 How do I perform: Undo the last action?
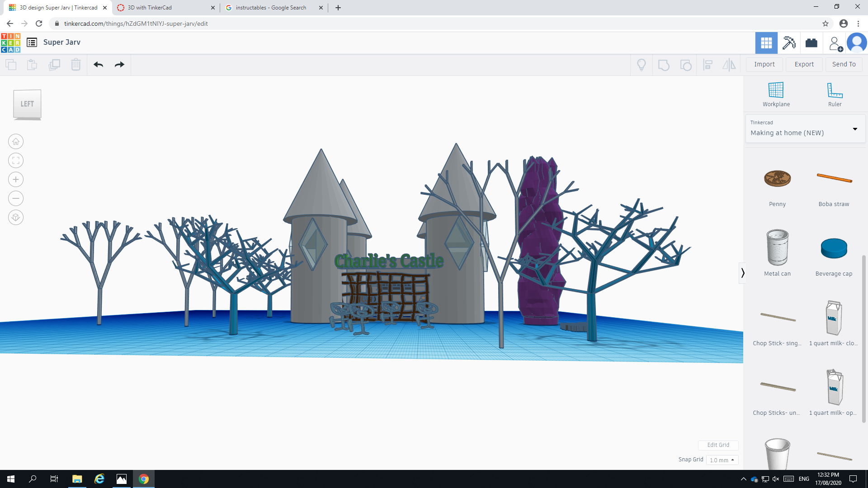point(99,65)
